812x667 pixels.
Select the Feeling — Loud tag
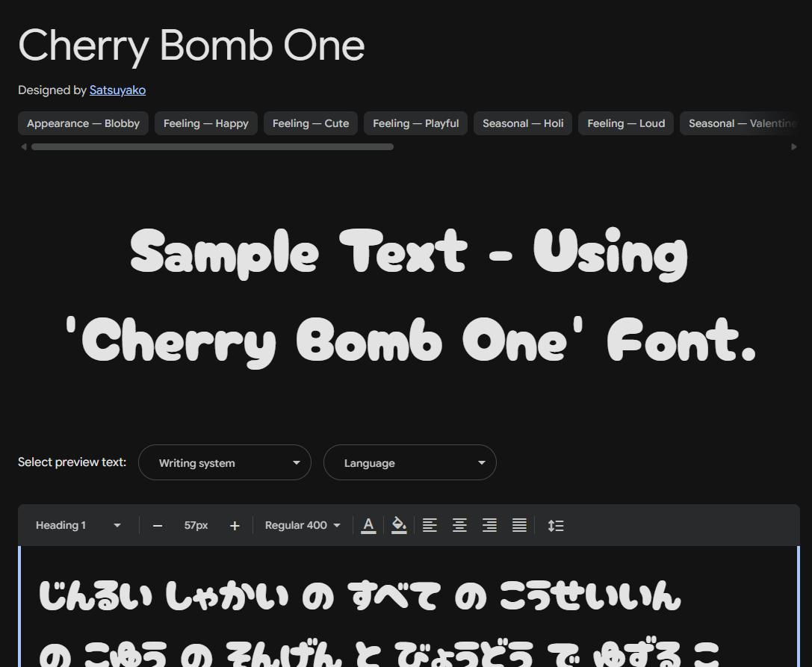pos(626,123)
